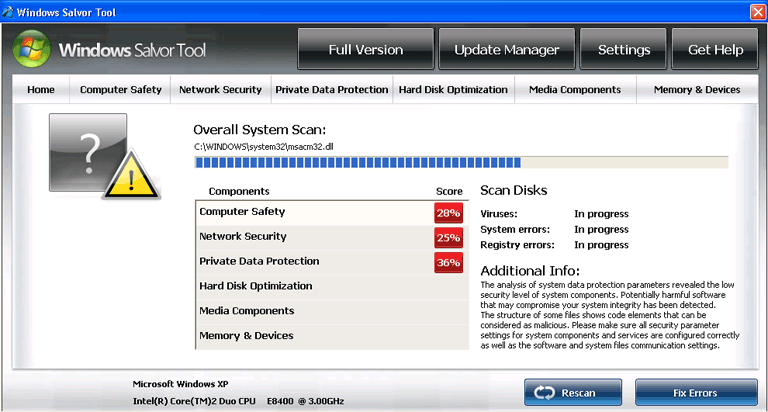The height and width of the screenshot is (412, 768).
Task: Select the Private Data Protection tab
Action: 331,90
